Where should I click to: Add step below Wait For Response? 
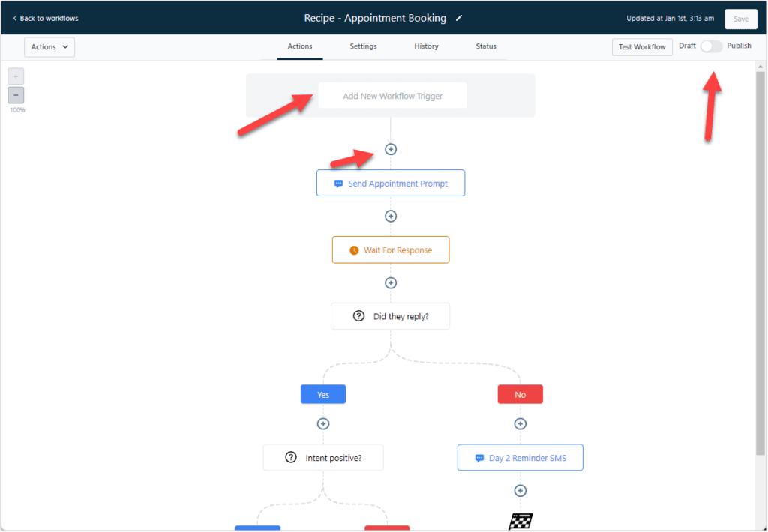coord(390,283)
